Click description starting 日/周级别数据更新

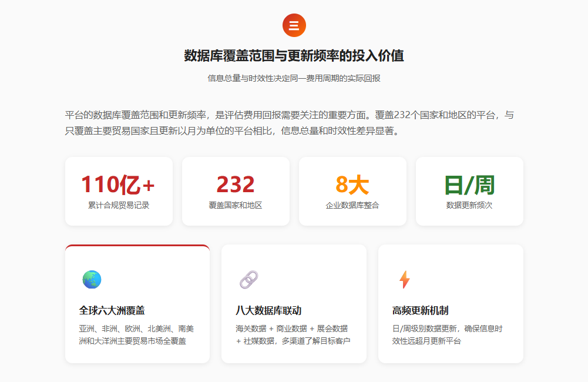pos(448,335)
